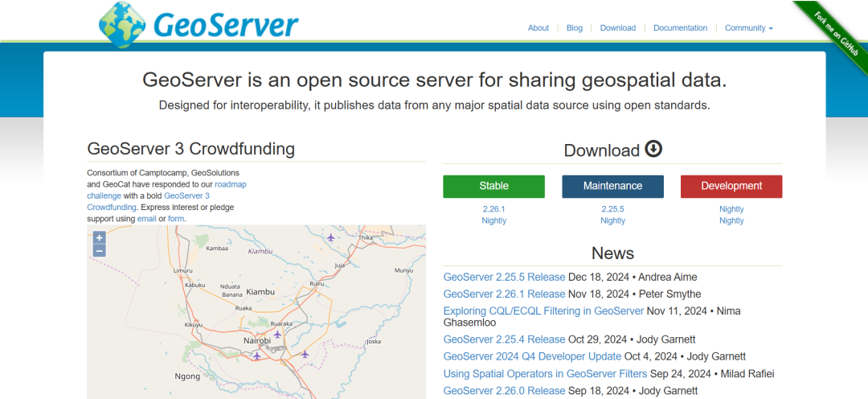Click the Kiambu town label on the map
Image resolution: width=868 pixels, height=399 pixels.
point(260,291)
